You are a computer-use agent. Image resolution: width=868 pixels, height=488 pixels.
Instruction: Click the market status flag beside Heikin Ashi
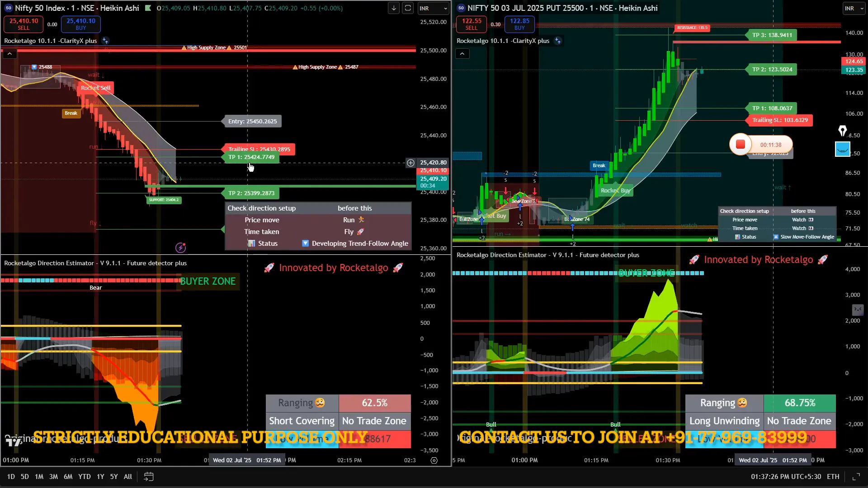point(148,8)
